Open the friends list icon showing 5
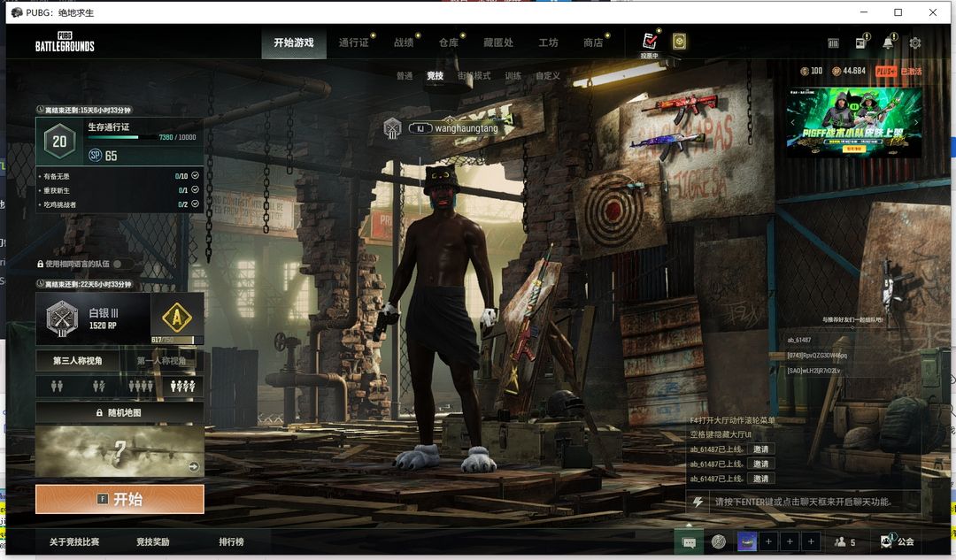This screenshot has height=560, width=956. point(844,541)
